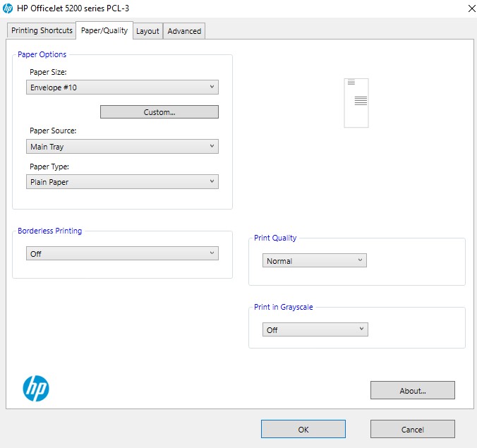Open the Paper Size dropdown showing Envelope #10
This screenshot has width=477, height=448.
(x=122, y=87)
